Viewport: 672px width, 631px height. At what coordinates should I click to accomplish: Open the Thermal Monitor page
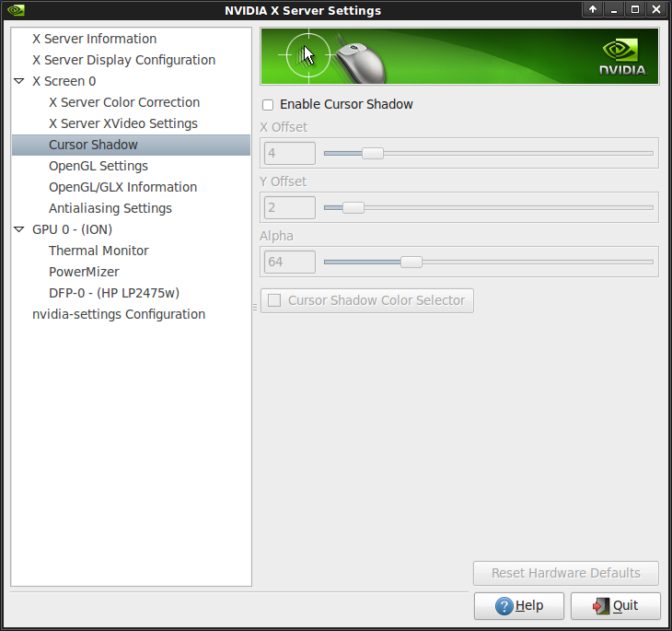click(x=98, y=251)
